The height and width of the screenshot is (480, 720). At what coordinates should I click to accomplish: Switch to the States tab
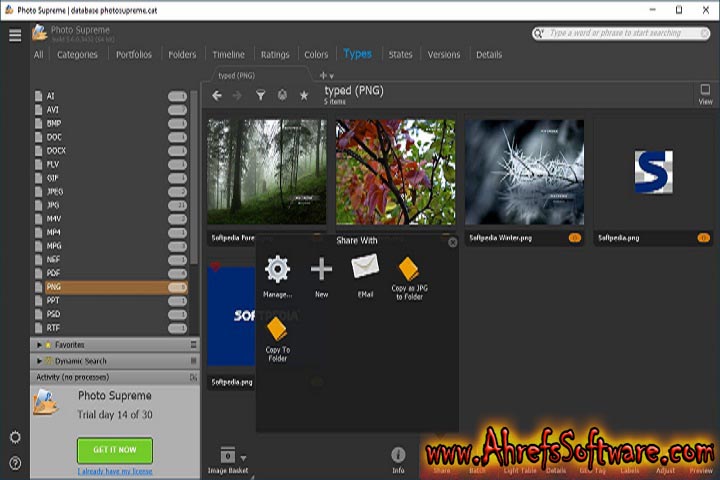coord(400,55)
